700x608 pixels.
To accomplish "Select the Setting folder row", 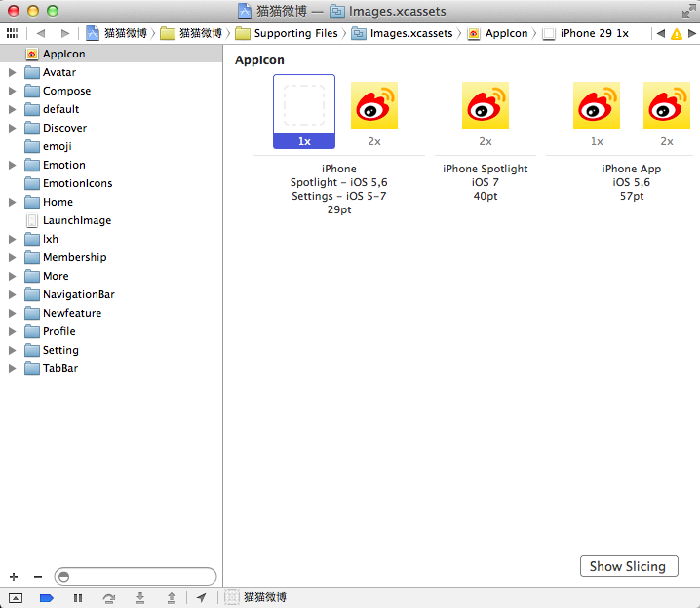I will (111, 350).
